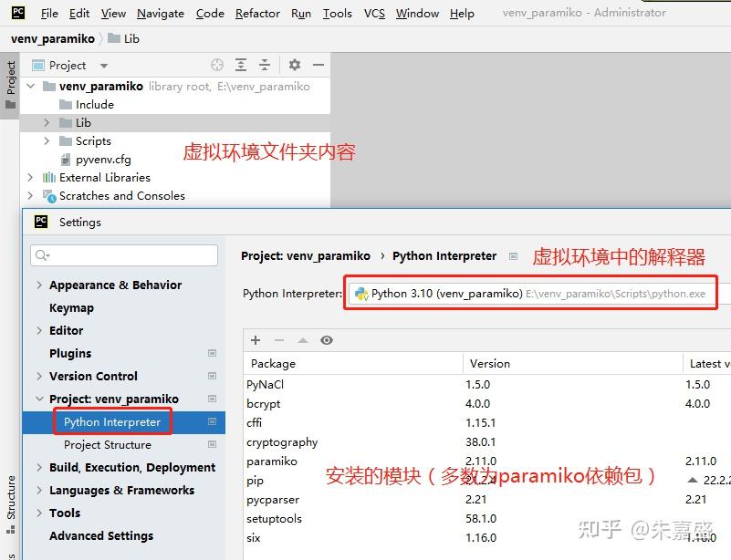Expand Build, Execution, Deployment chevron
Image resolution: width=731 pixels, height=560 pixels.
point(39,467)
